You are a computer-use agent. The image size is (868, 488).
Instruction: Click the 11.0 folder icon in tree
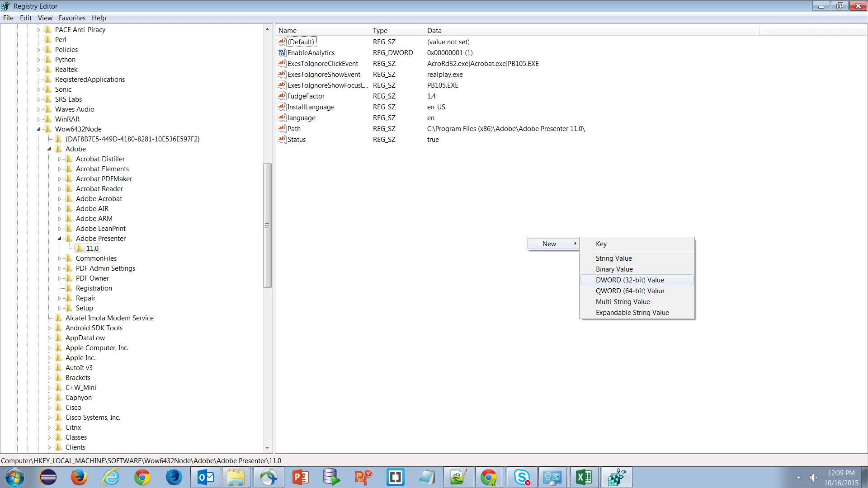point(80,249)
